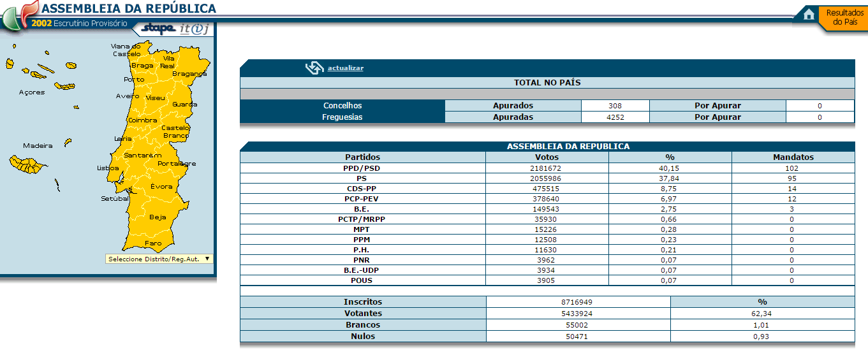Click the PNR party name
The height and width of the screenshot is (355, 868).
(362, 260)
